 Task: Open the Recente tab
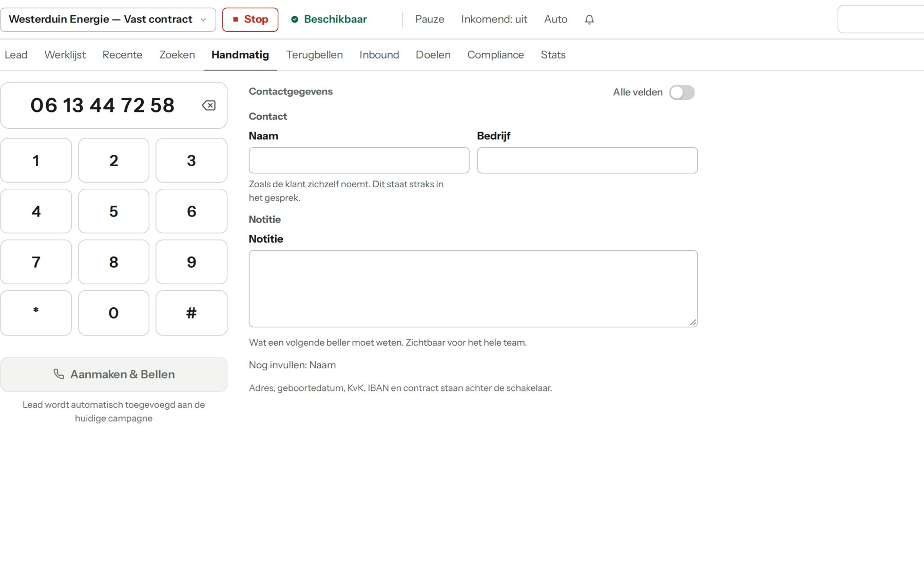(x=122, y=55)
